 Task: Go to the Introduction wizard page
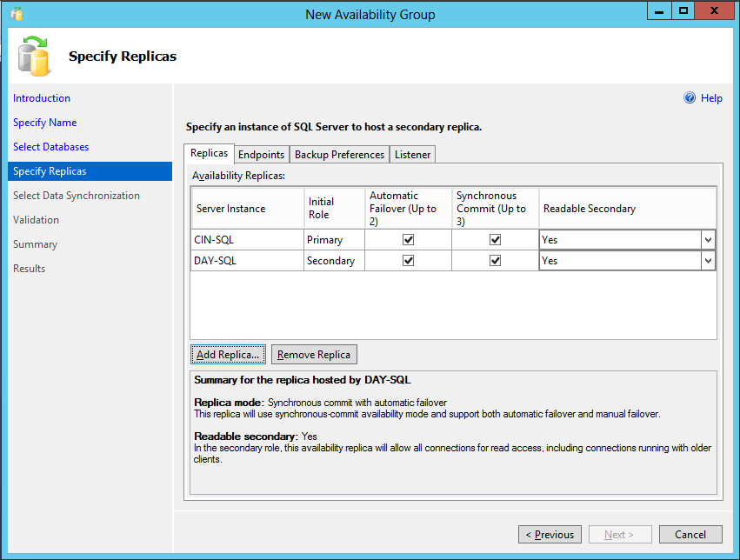pyautogui.click(x=42, y=98)
